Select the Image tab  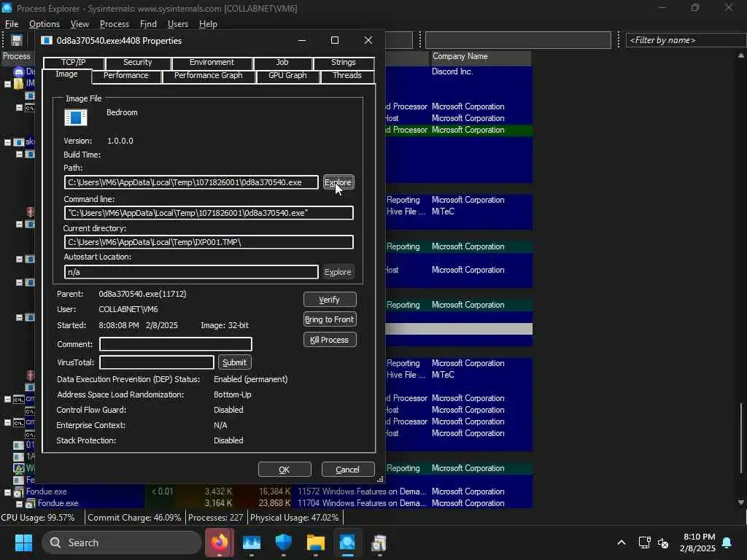66,74
